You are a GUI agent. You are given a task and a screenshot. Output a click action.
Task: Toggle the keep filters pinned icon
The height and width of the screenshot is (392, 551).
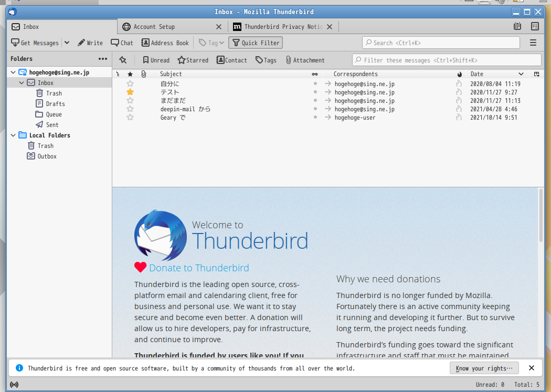point(123,60)
